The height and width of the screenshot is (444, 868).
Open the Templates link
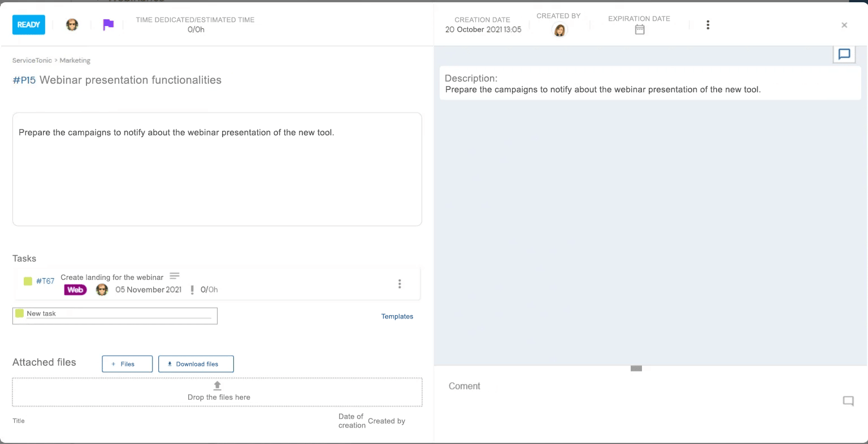[x=397, y=317]
